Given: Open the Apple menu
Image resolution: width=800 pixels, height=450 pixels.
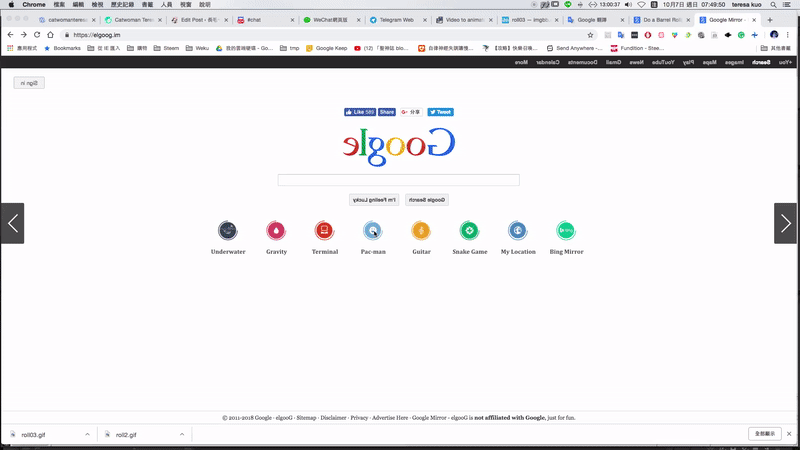Looking at the screenshot, I should point(11,5).
